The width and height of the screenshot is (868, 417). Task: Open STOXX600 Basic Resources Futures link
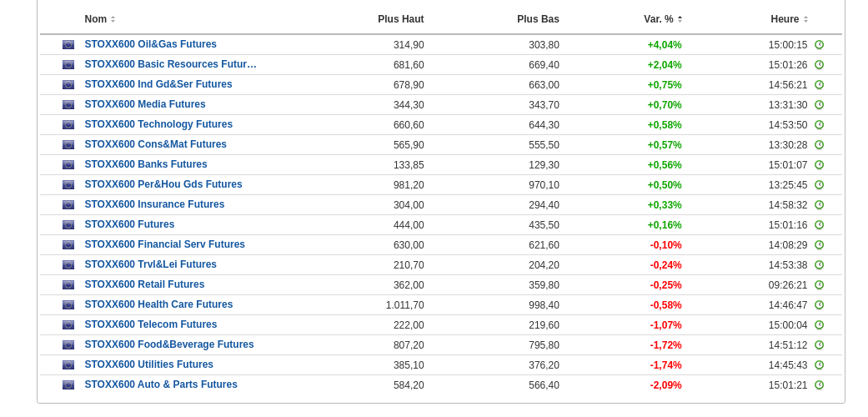(x=170, y=64)
